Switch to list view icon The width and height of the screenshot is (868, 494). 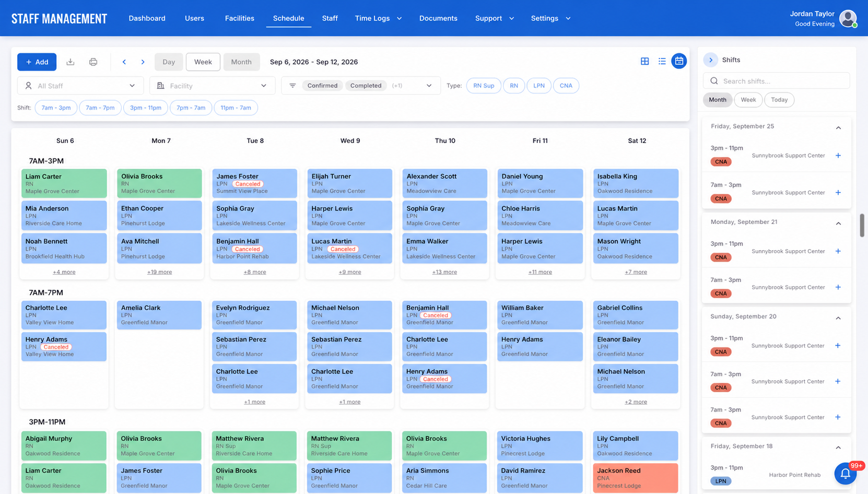(662, 61)
